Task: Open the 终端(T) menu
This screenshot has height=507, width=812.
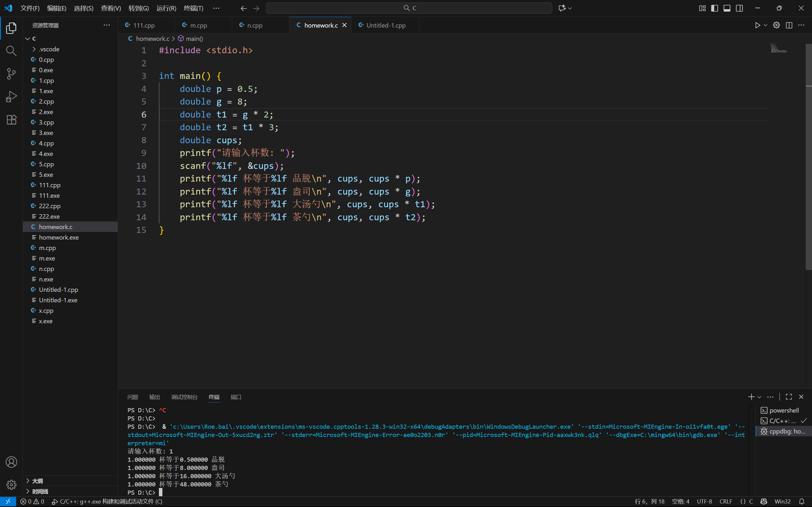Action: point(193,8)
